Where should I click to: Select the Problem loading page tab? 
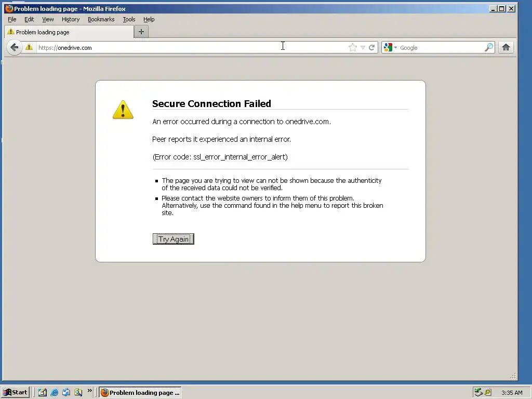(69, 32)
